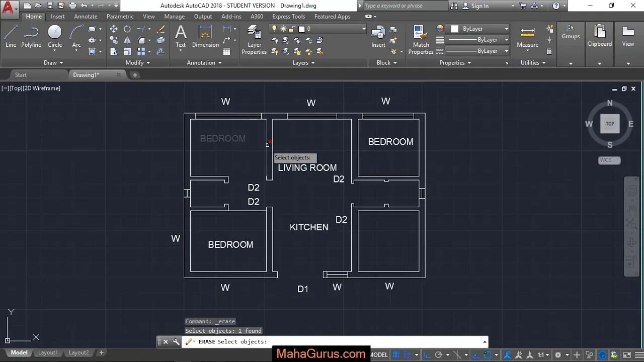Select the Circle tool
This screenshot has width=644, height=362.
click(x=55, y=37)
